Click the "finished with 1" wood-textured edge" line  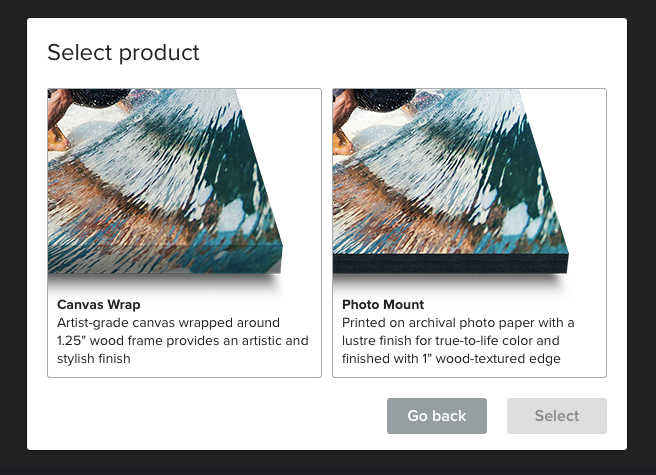(451, 359)
